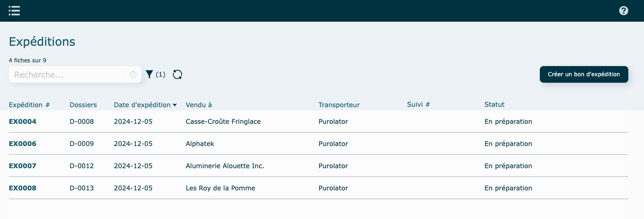Clear the search field with the X icon
Image resolution: width=644 pixels, height=219 pixels.
(x=133, y=74)
